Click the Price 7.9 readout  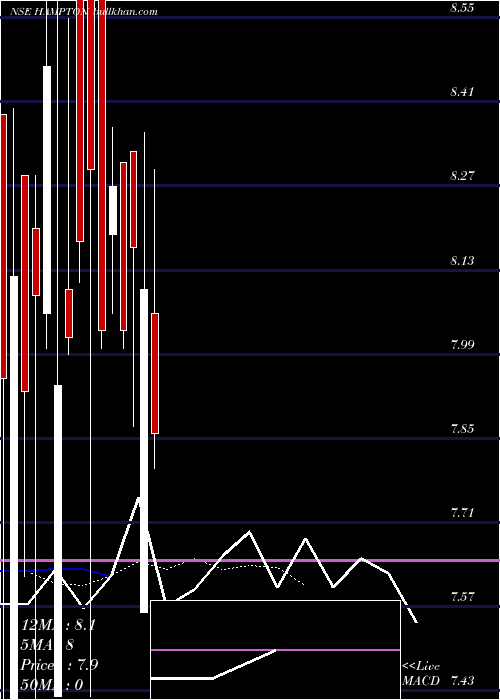pos(59,665)
